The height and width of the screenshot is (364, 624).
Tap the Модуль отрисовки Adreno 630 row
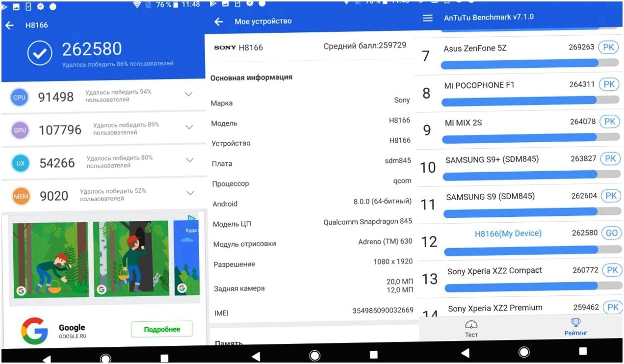[x=312, y=243]
